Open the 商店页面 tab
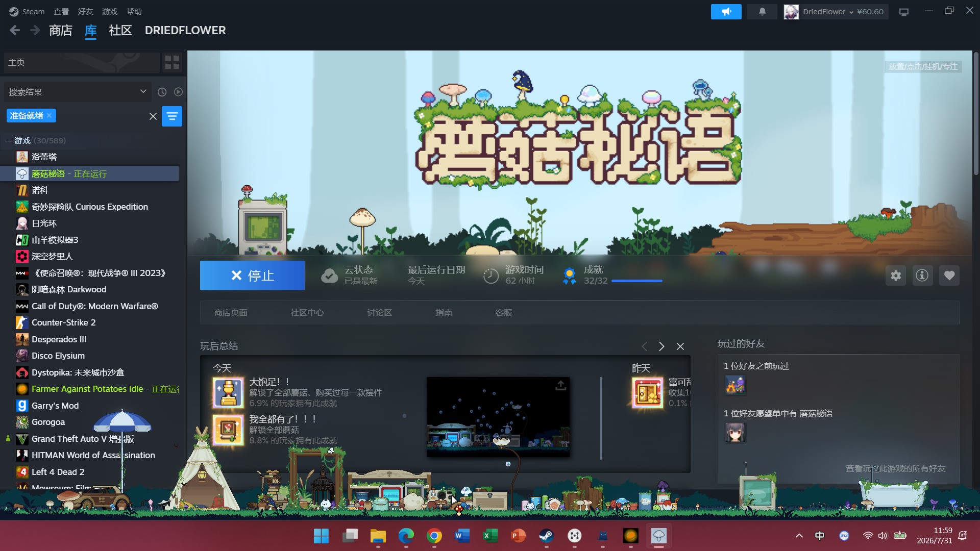980x551 pixels. click(x=231, y=313)
